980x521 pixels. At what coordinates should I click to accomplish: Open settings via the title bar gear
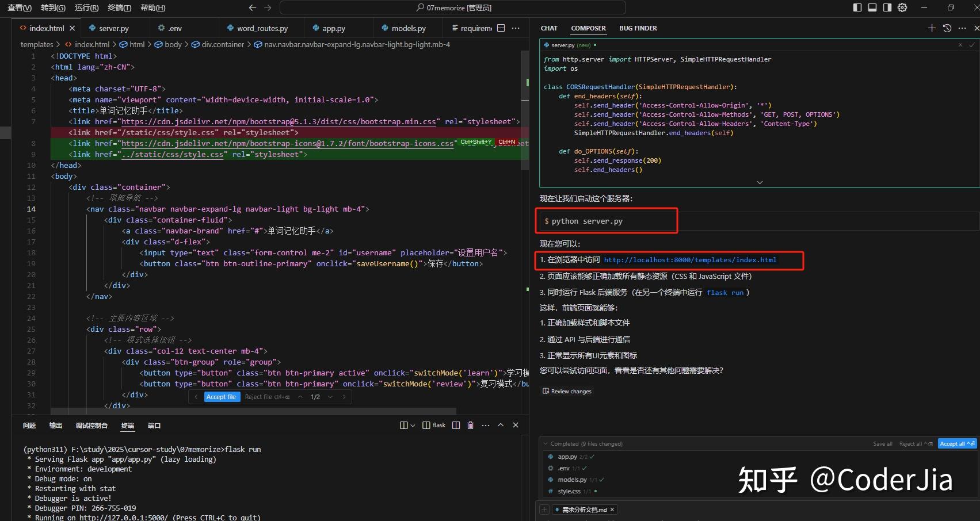[902, 7]
